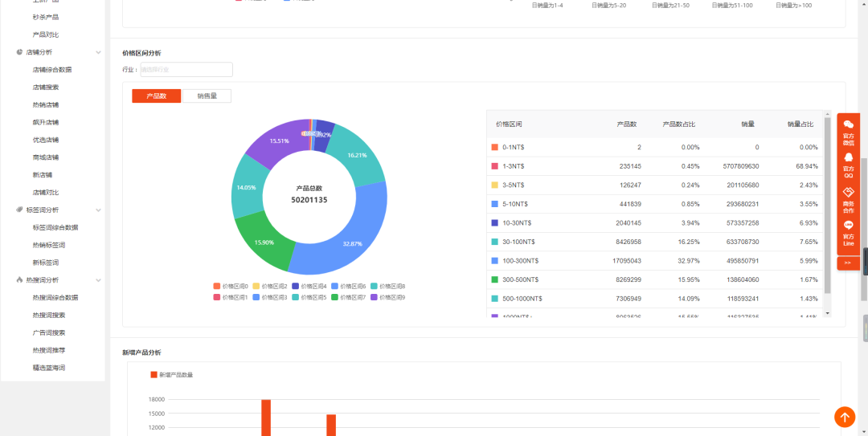Open the 官方Line chat icon
Image resolution: width=868 pixels, height=436 pixels.
(x=848, y=225)
